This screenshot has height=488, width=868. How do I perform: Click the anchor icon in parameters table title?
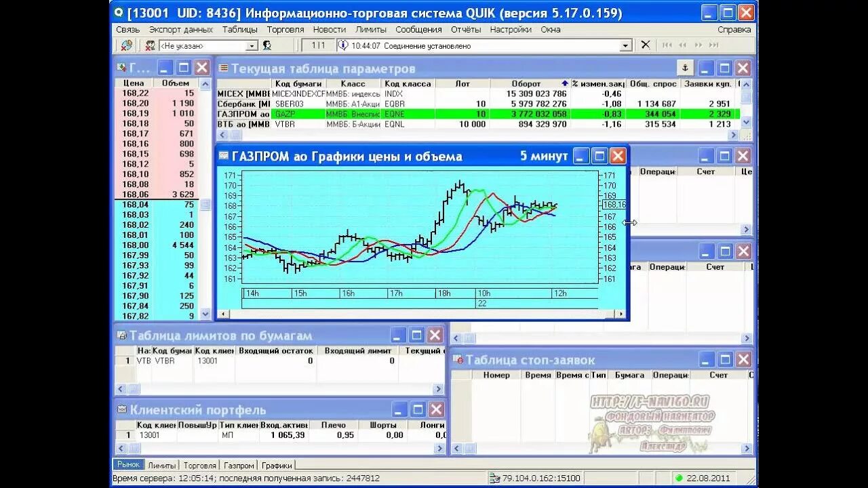click(x=685, y=68)
